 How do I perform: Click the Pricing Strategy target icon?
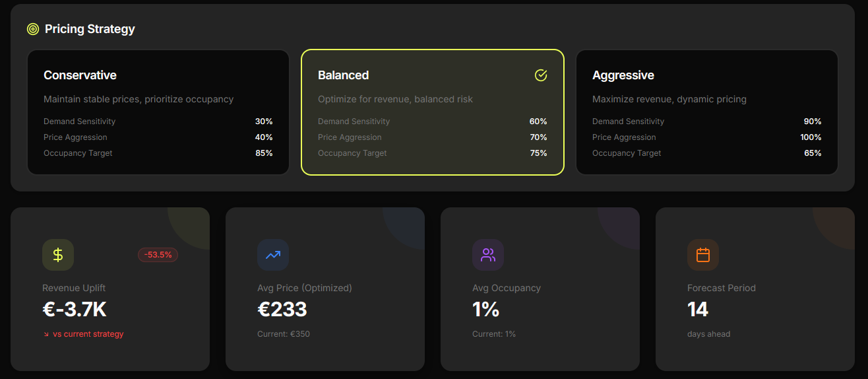pyautogui.click(x=33, y=29)
